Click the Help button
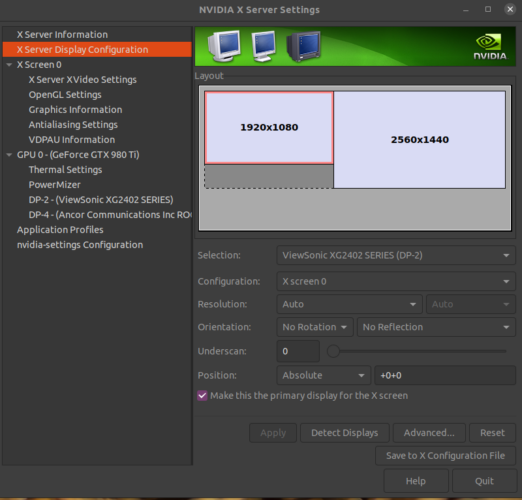The height and width of the screenshot is (500, 522). coord(416,481)
